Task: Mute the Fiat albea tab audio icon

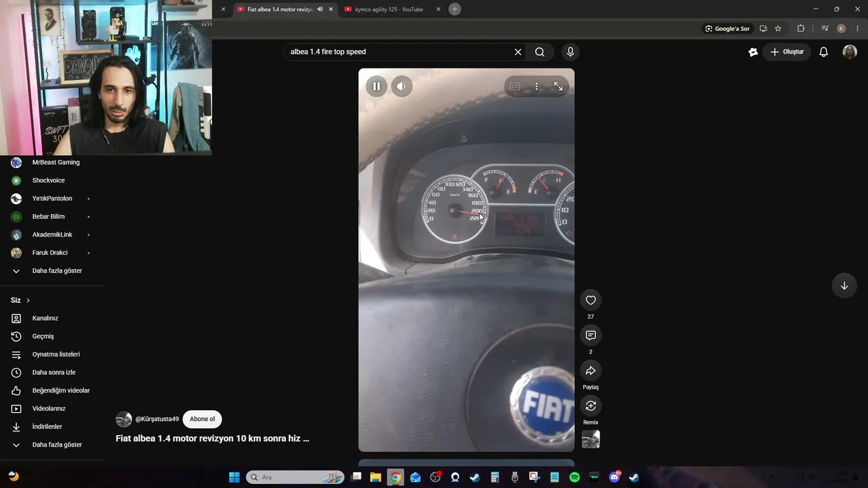Action: click(x=320, y=9)
